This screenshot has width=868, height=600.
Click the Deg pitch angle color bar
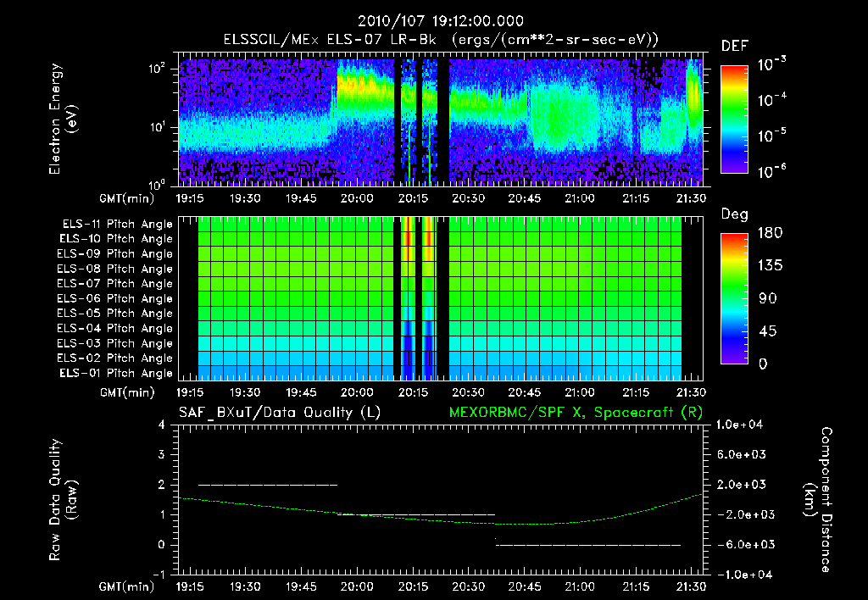pyautogui.click(x=734, y=298)
